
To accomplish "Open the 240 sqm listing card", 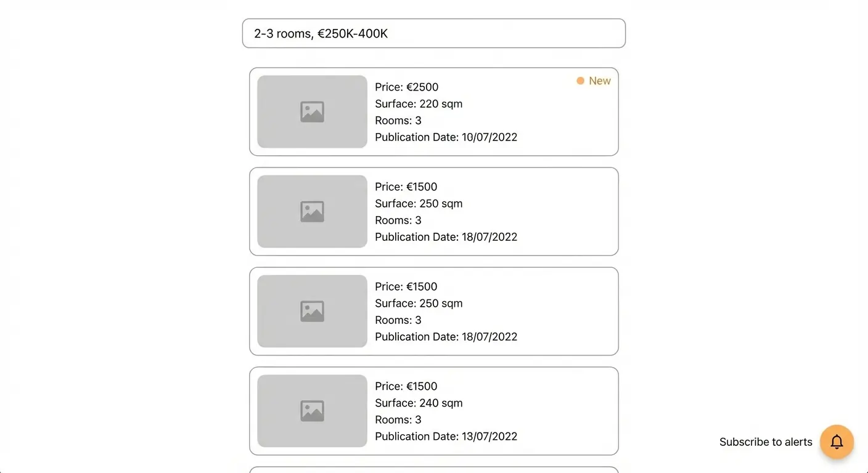I will [433, 411].
